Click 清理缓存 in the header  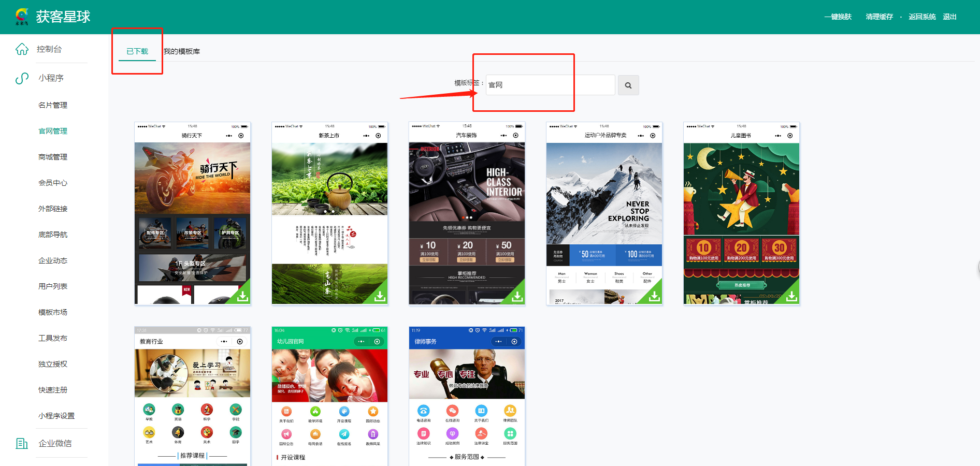880,17
